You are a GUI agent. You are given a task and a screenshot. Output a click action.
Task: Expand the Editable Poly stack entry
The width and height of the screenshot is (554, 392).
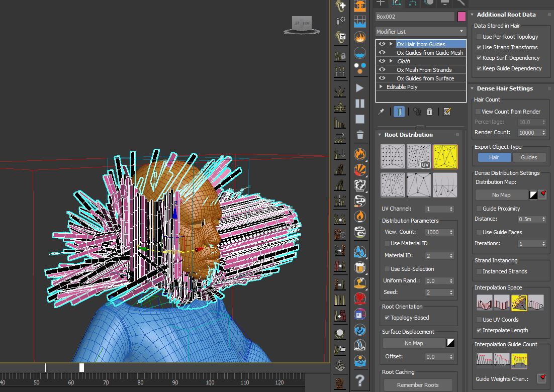[x=381, y=87]
